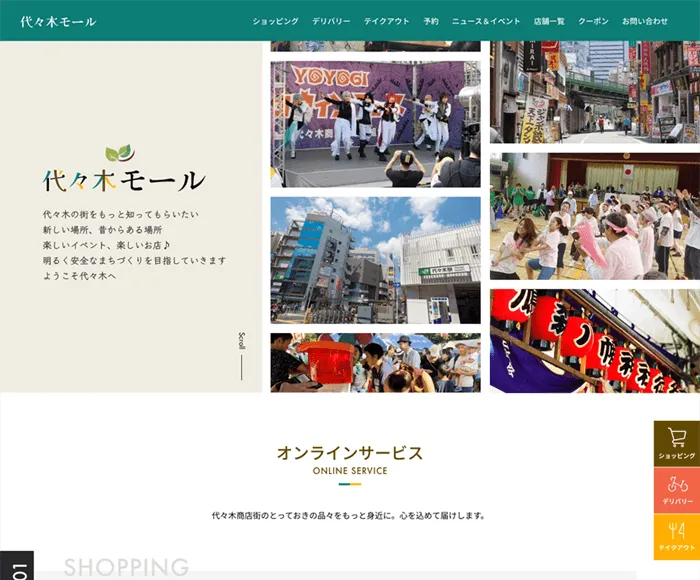Click the Scroll indicator
This screenshot has height=580, width=700.
[x=242, y=356]
